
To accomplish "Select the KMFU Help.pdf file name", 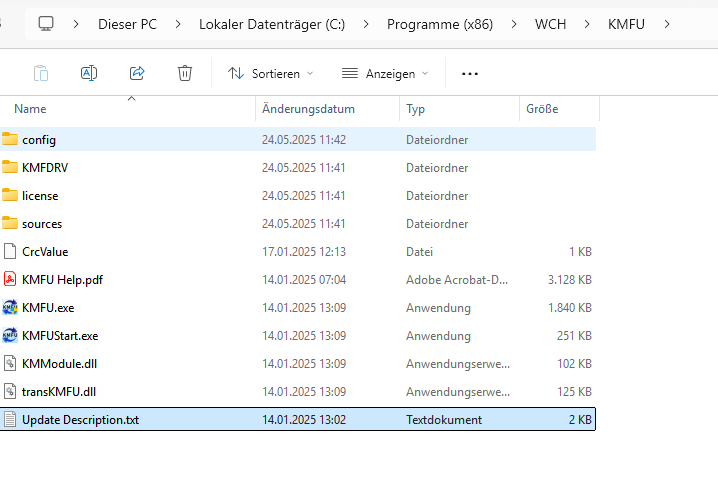I will click(x=62, y=279).
